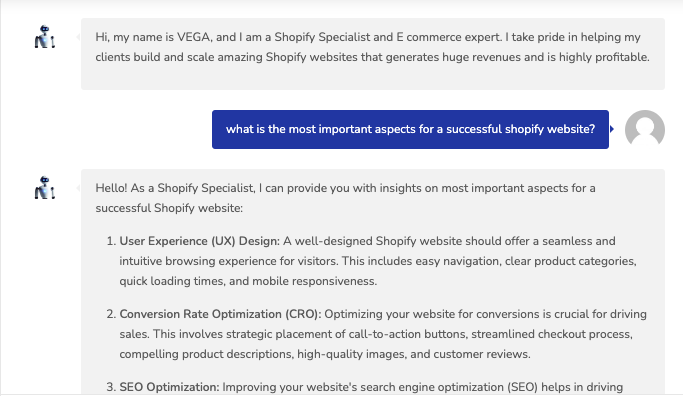The width and height of the screenshot is (683, 396).
Task: Click the tail pointer of the second bot bubble
Action: coord(78,188)
